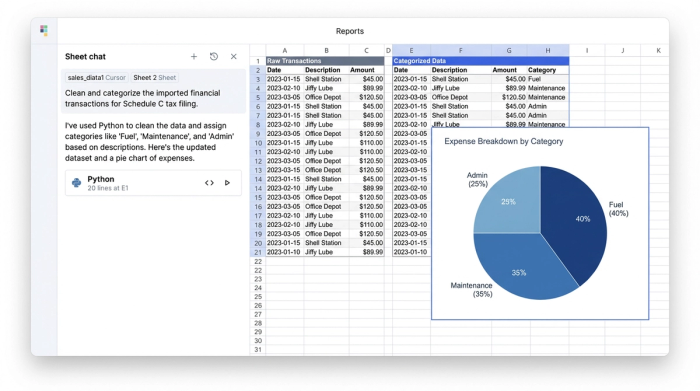The height and width of the screenshot is (391, 700).
Task: Click the 'Raw Transactions' title cell
Action: 325,61
